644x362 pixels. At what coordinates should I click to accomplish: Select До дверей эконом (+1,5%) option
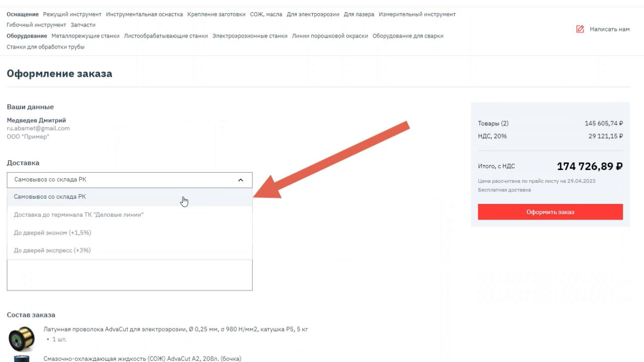[x=129, y=233]
